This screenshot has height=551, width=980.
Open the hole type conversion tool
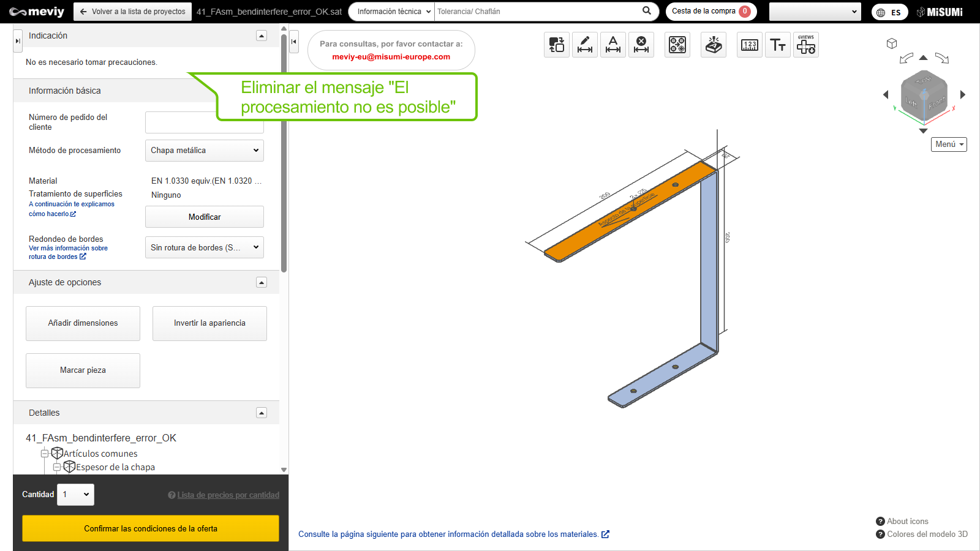(x=677, y=45)
